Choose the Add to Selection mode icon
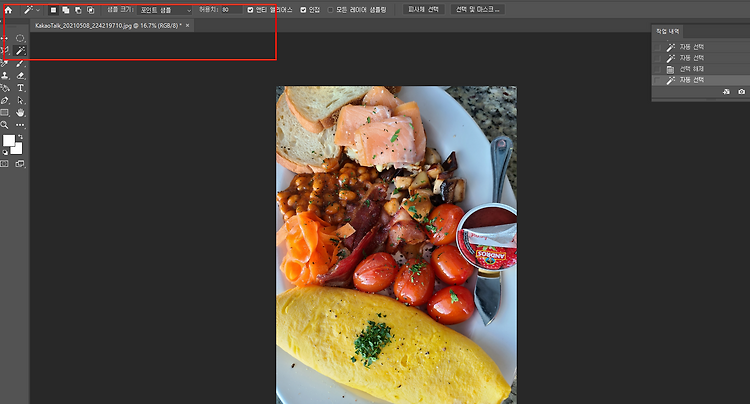The image size is (750, 404). [x=66, y=10]
